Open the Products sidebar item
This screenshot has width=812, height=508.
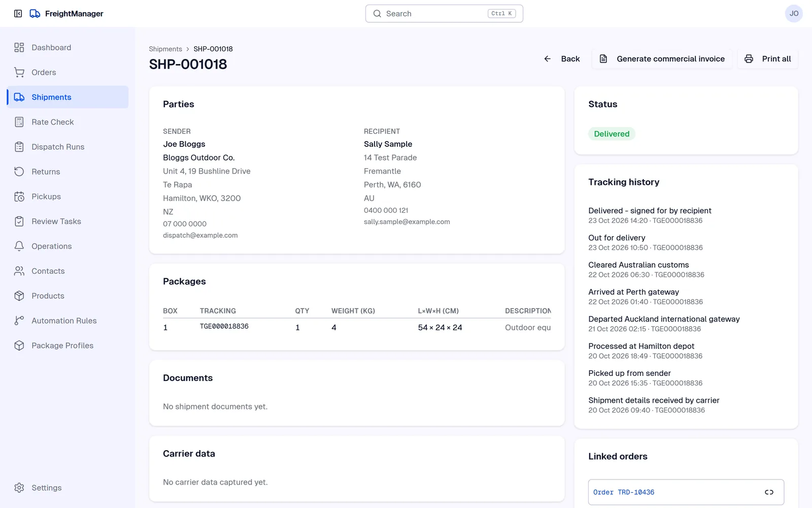[x=67, y=296]
